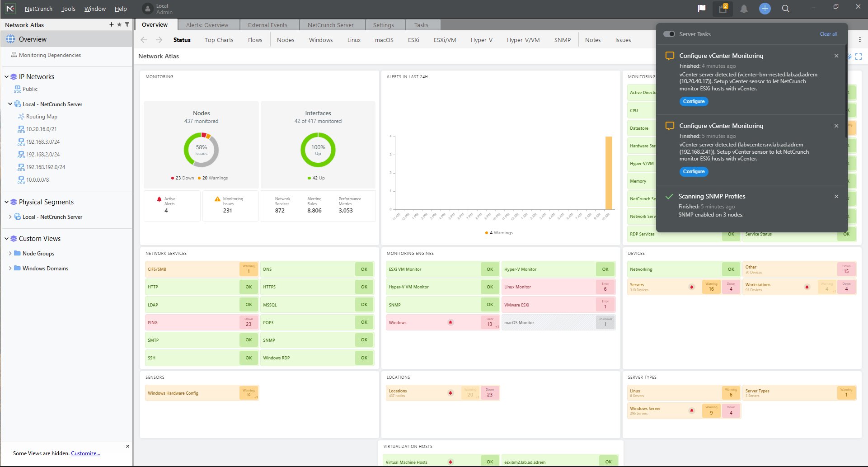
Task: Click the Customize... link
Action: [x=85, y=453]
